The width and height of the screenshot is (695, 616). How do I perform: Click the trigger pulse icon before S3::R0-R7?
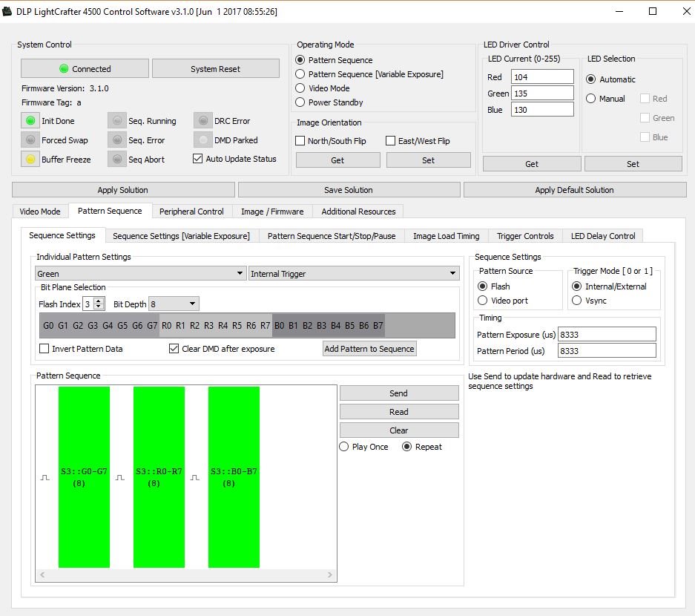[x=119, y=478]
